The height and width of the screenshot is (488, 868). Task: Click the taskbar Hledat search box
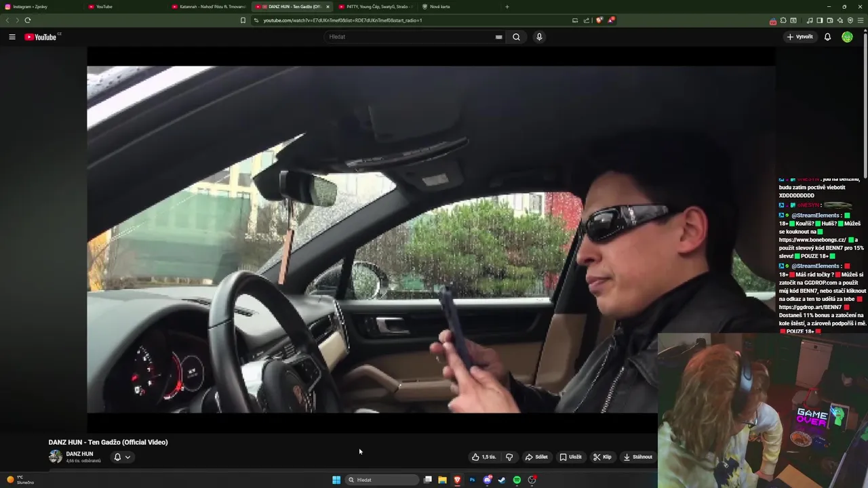382,480
